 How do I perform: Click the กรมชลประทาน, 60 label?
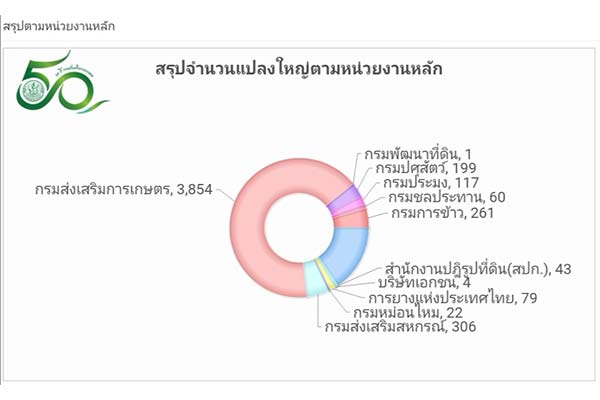tap(447, 197)
